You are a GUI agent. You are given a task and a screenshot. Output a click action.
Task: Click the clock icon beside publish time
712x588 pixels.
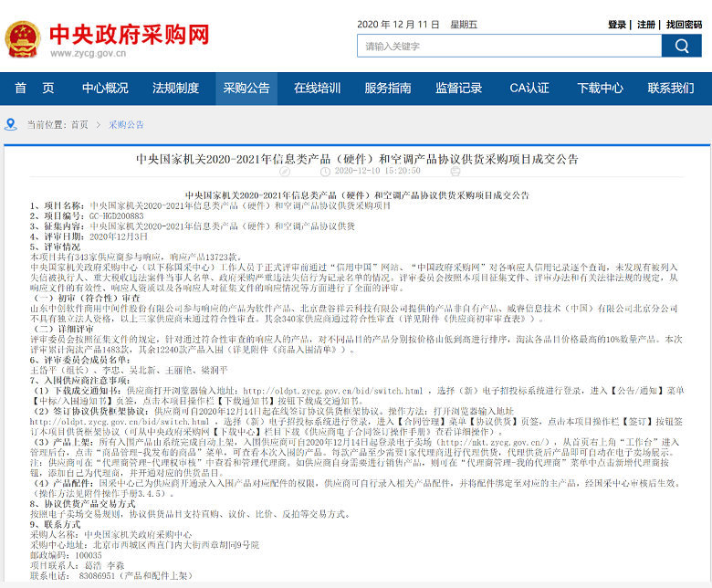click(x=330, y=171)
